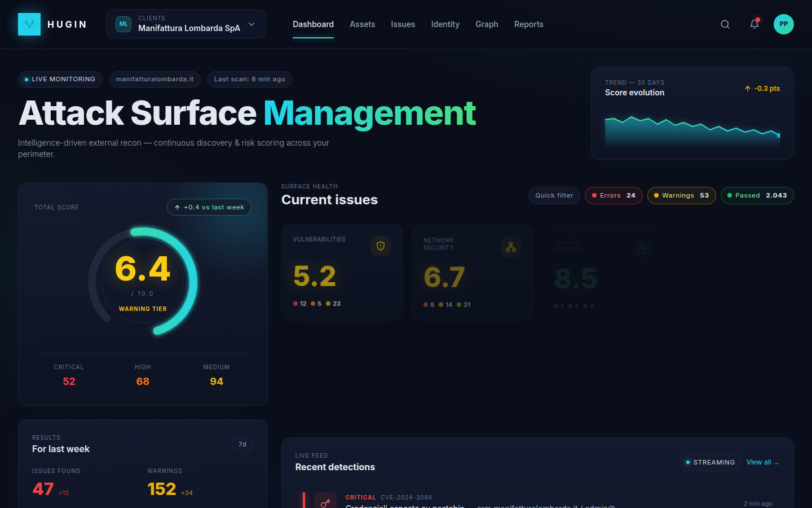Open the Vulnerabilities 5.2 card
The image size is (812, 508).
point(342,272)
